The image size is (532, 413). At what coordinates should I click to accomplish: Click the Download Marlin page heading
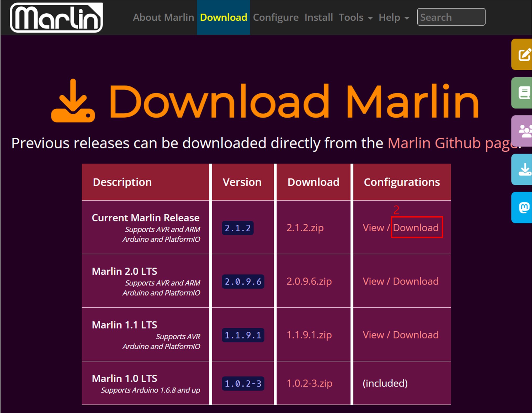294,102
